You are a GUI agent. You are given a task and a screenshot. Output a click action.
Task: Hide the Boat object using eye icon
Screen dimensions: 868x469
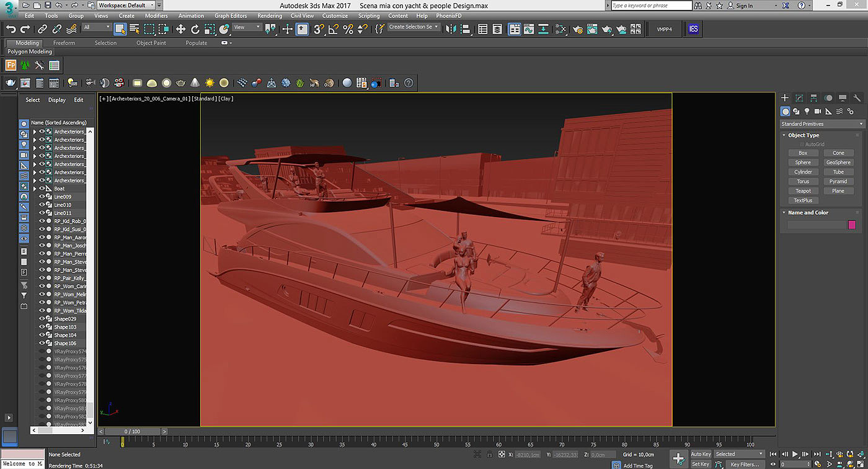pos(42,189)
